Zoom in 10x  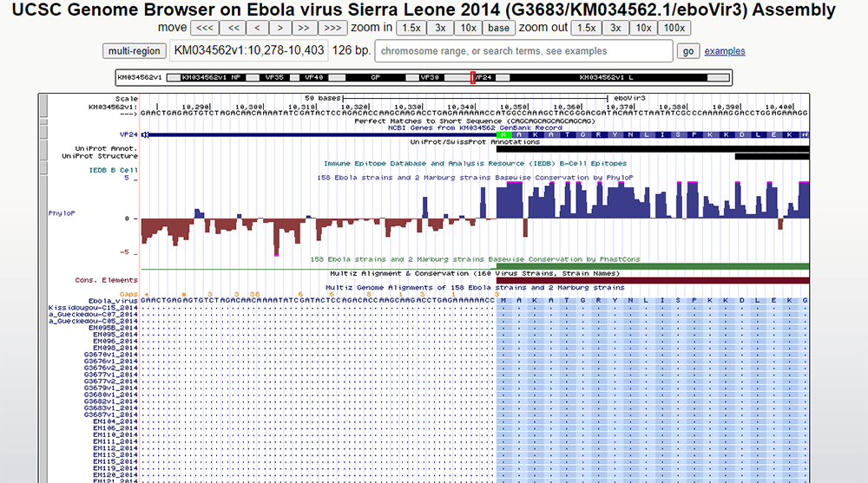468,28
